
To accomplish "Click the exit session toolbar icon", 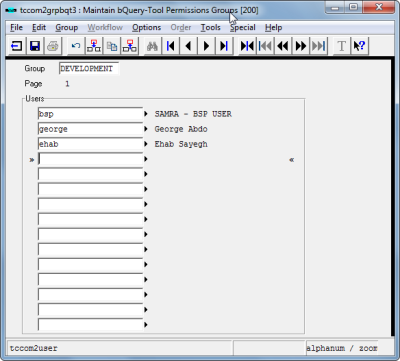I will pos(16,46).
